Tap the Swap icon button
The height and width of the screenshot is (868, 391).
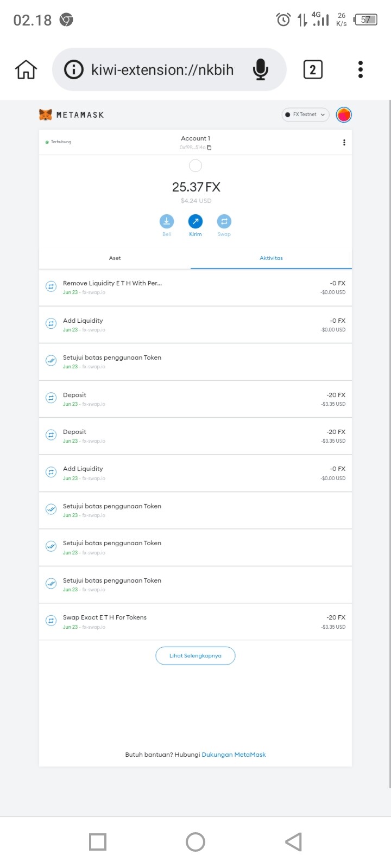pyautogui.click(x=224, y=221)
